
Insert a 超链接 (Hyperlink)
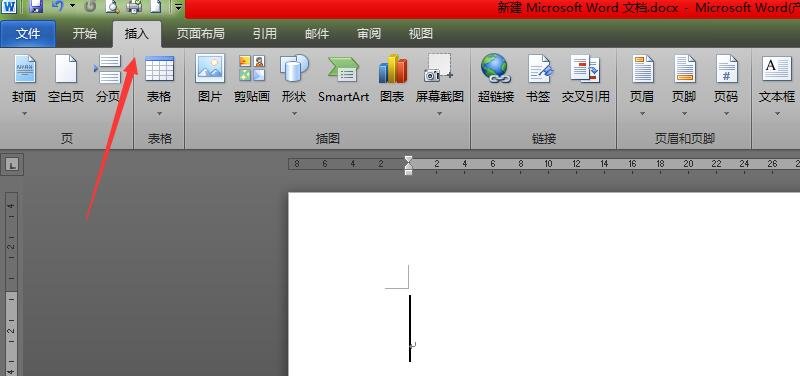click(495, 79)
